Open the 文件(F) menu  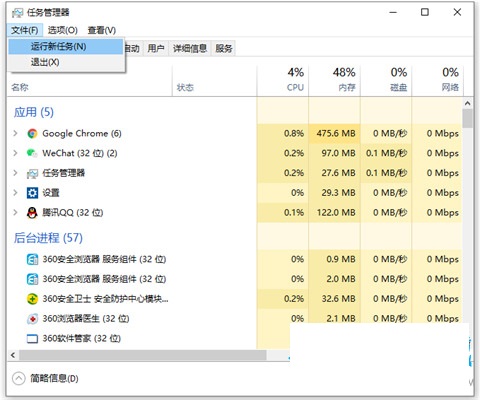[25, 30]
